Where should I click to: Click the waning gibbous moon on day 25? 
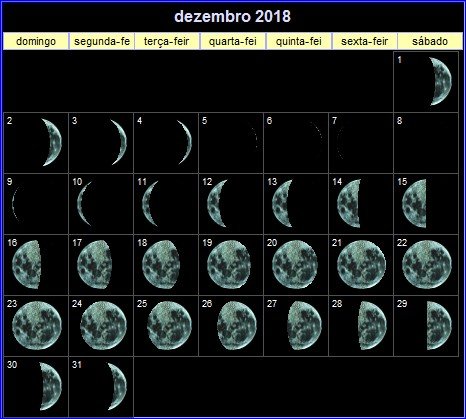tap(169, 325)
